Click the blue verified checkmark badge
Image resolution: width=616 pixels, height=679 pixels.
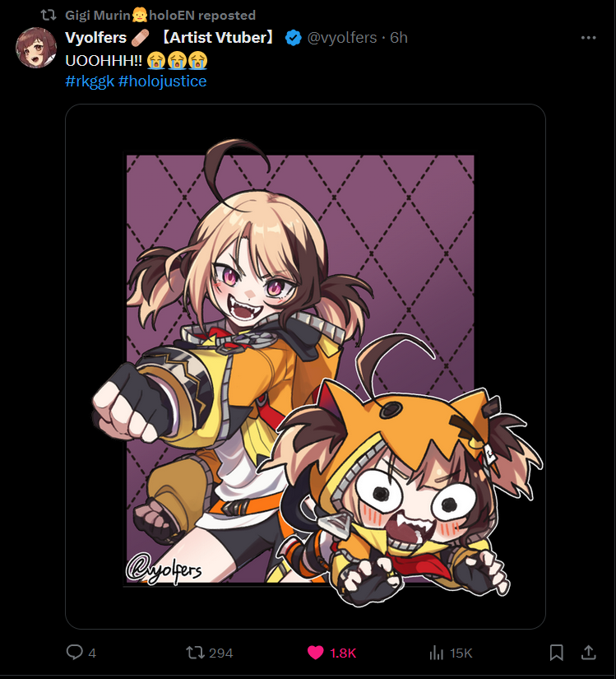point(294,38)
